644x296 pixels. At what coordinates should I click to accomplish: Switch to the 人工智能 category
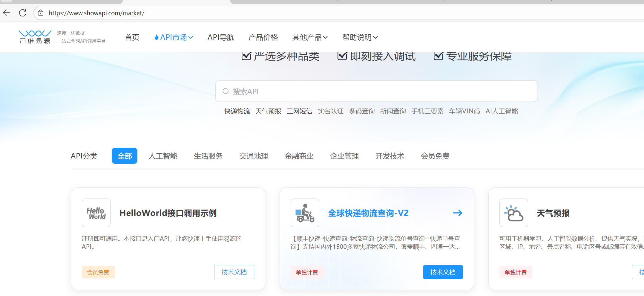click(163, 156)
